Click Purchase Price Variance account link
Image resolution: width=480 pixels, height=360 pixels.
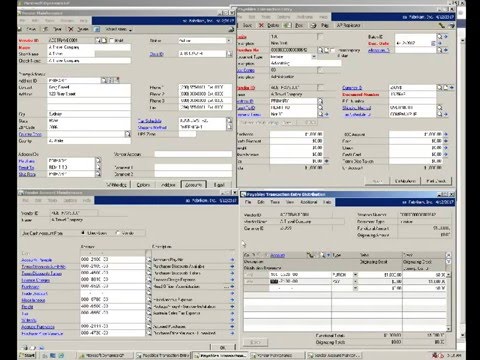pyautogui.click(x=42, y=333)
